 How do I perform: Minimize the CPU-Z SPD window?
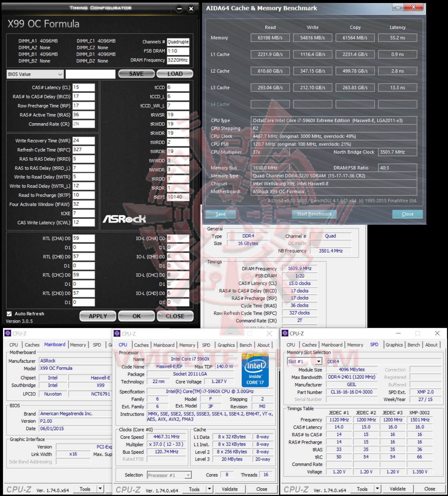point(398,333)
